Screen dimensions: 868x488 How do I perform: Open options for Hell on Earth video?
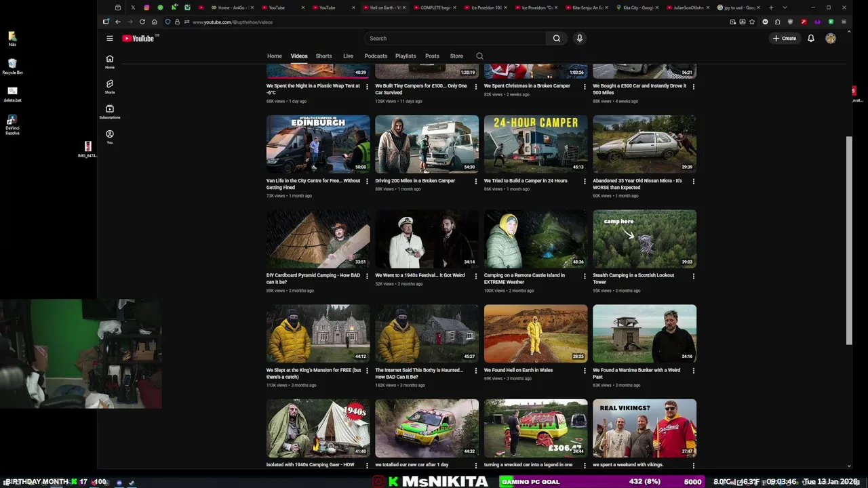(585, 371)
